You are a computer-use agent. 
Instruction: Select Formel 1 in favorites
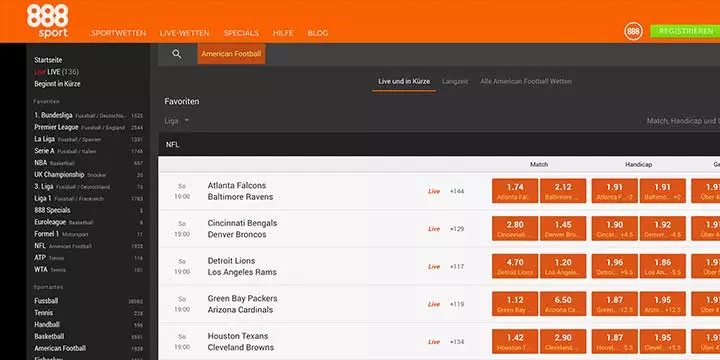[89, 234]
